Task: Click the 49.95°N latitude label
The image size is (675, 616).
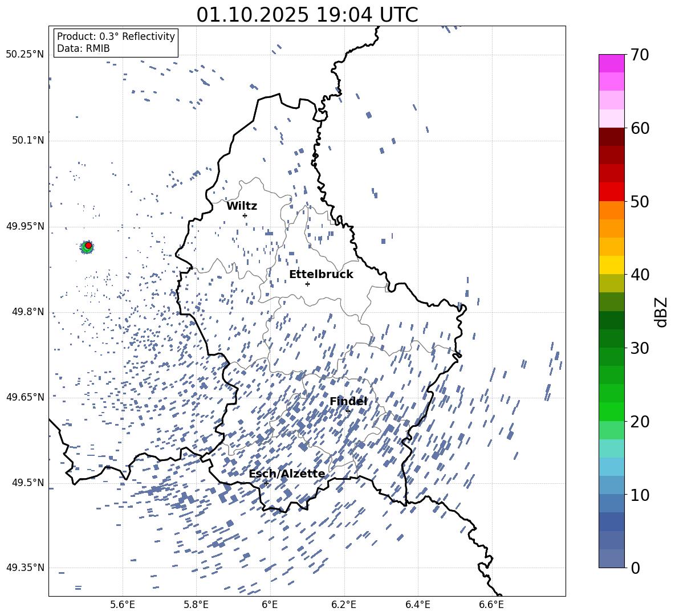Action: pyautogui.click(x=25, y=226)
